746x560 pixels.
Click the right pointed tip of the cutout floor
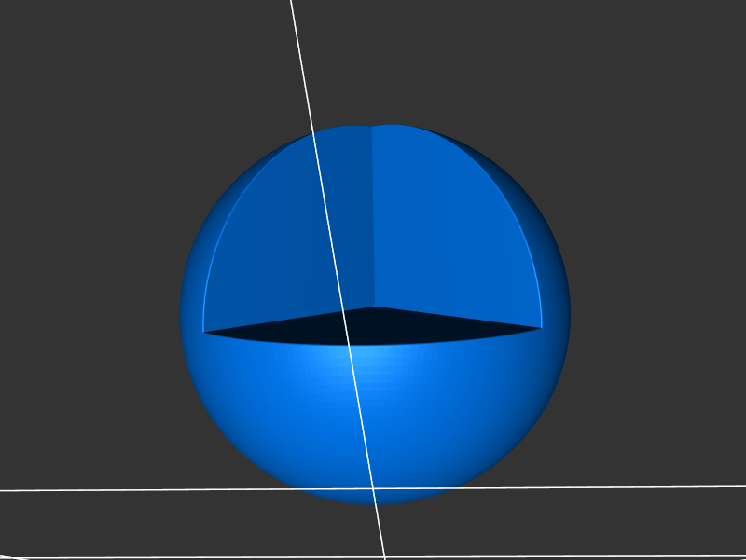(540, 328)
